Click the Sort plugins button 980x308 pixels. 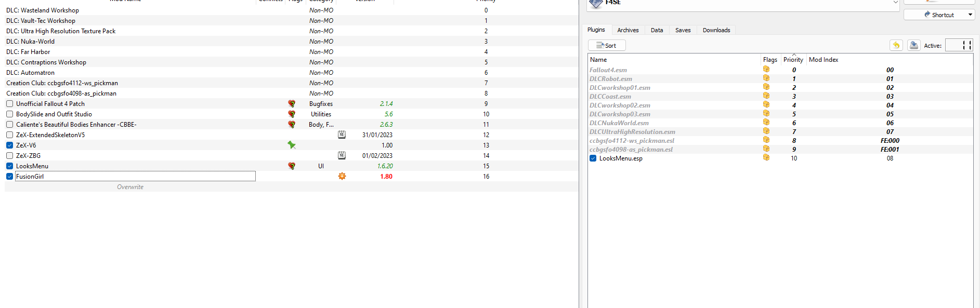pos(607,45)
